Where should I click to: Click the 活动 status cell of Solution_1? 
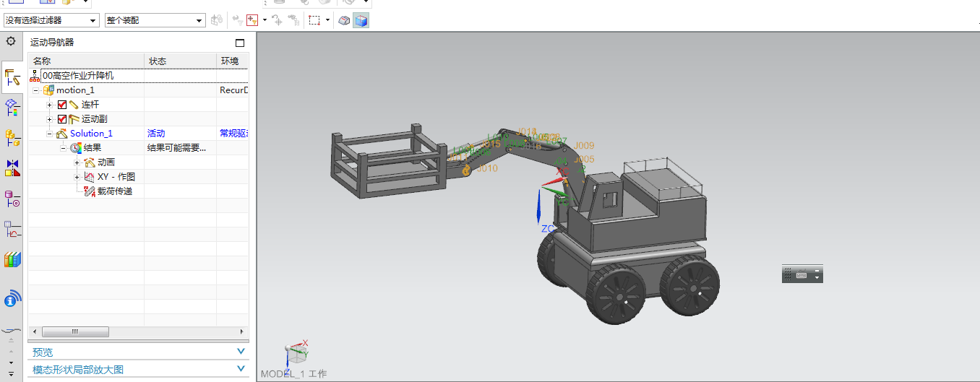156,134
